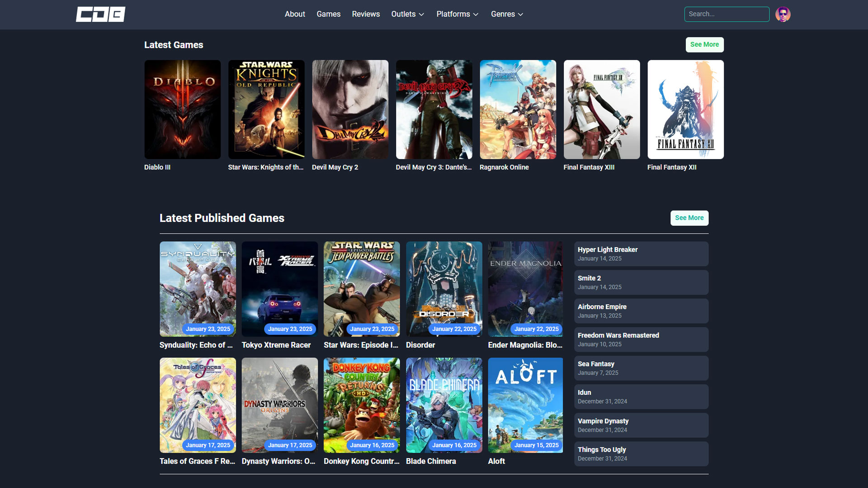The height and width of the screenshot is (488, 868).
Task: Click the Tales of Graces F Re... title
Action: [x=197, y=461]
